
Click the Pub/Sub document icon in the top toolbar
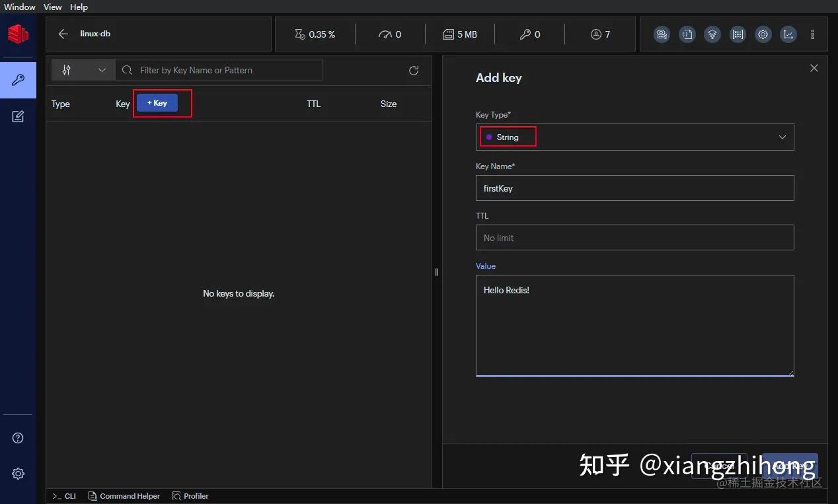[687, 34]
